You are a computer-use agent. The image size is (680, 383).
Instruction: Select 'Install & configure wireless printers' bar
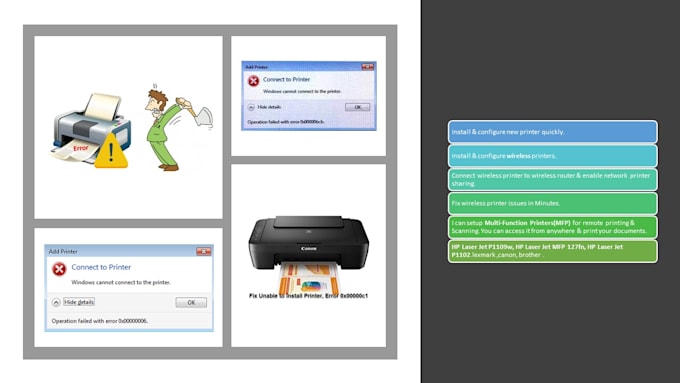point(552,156)
